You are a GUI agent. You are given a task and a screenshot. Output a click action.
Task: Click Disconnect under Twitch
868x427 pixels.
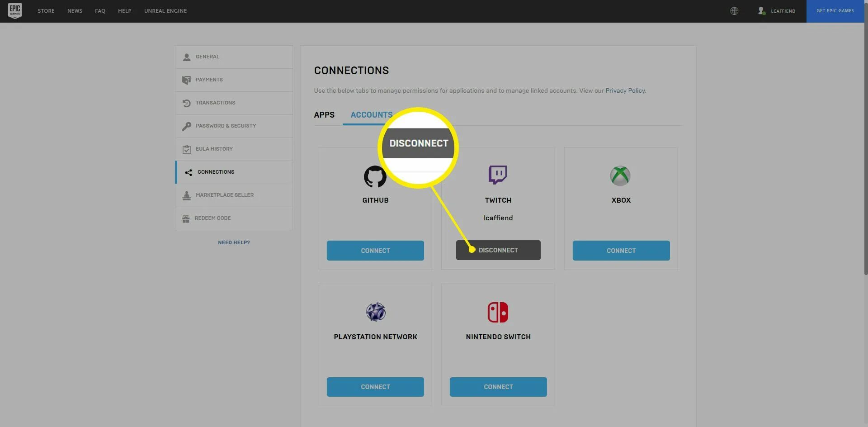click(x=498, y=250)
